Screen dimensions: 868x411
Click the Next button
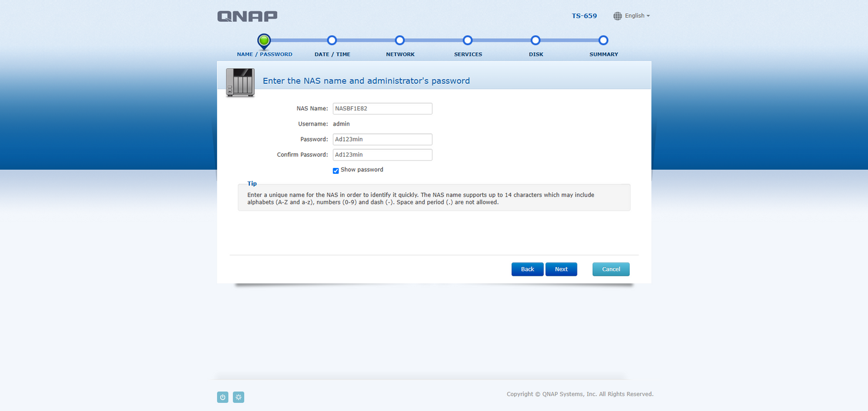click(561, 269)
